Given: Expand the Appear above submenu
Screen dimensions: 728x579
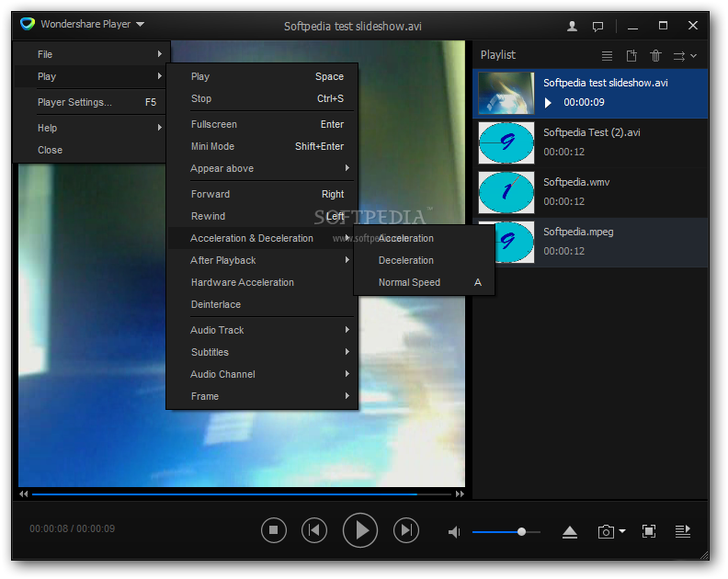Looking at the screenshot, I should pyautogui.click(x=263, y=168).
